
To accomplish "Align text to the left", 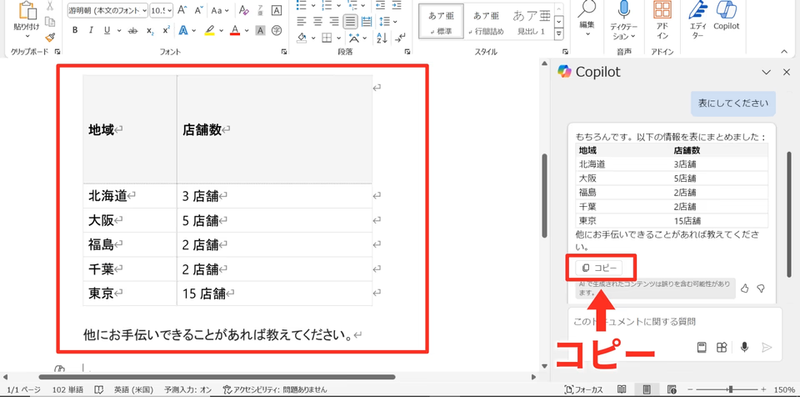I will tap(302, 21).
